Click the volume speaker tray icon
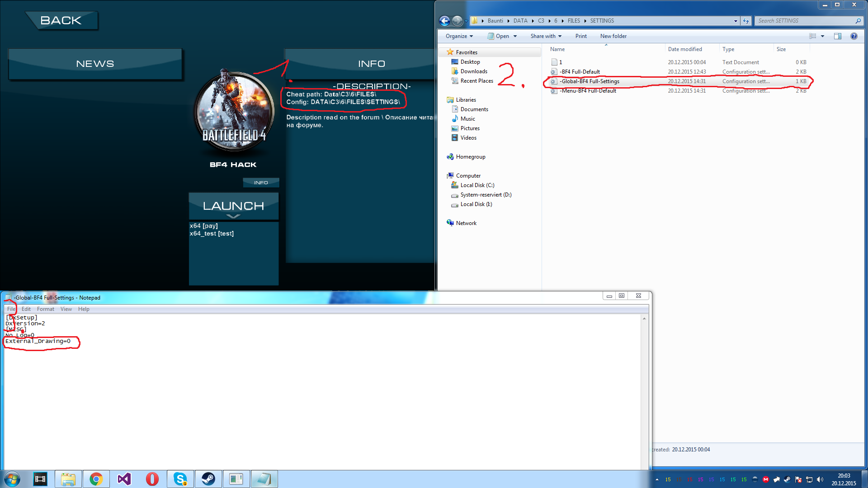This screenshot has width=868, height=488. click(820, 479)
